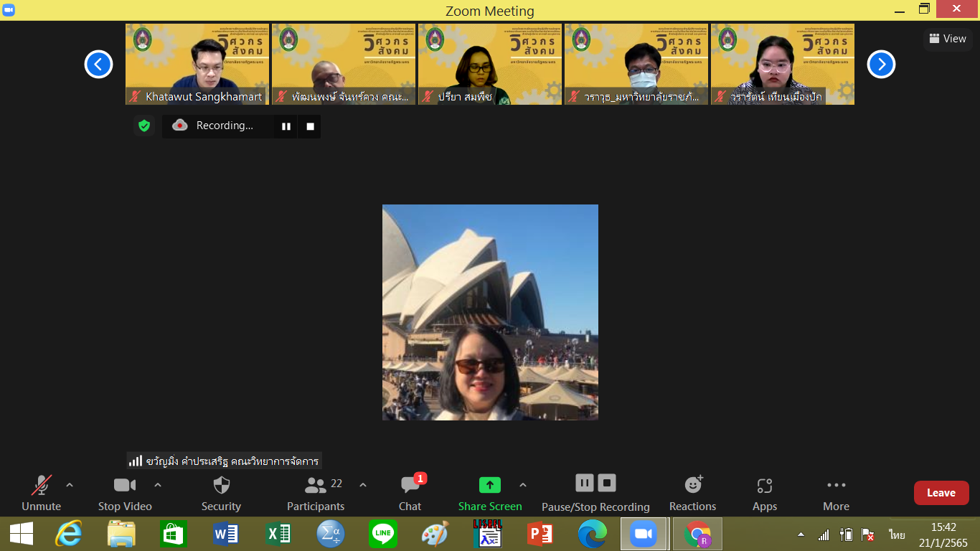
Task: Switch to Google Chrome in the taskbar
Action: pos(697,534)
